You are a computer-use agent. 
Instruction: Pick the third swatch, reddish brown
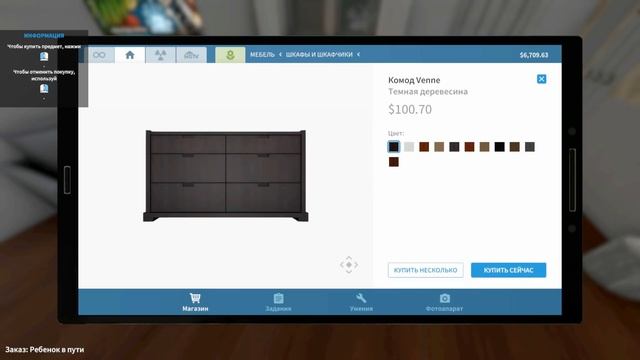424,147
